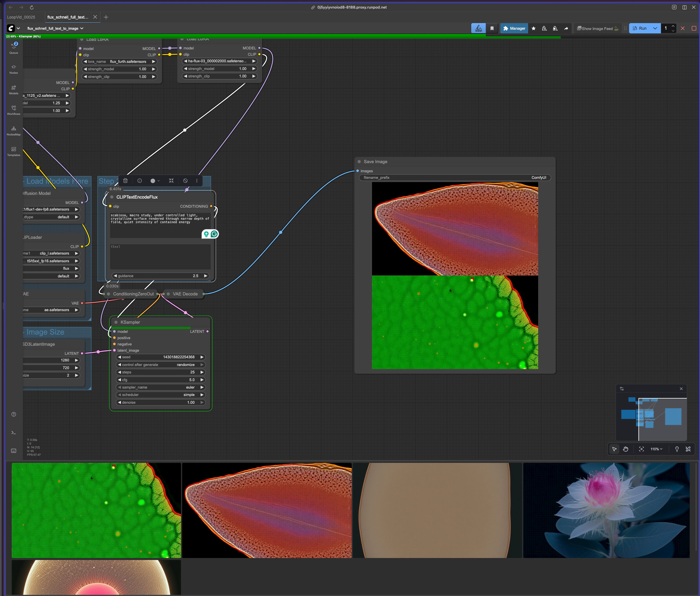
Task: Add a new workflow tab
Action: pyautogui.click(x=106, y=17)
